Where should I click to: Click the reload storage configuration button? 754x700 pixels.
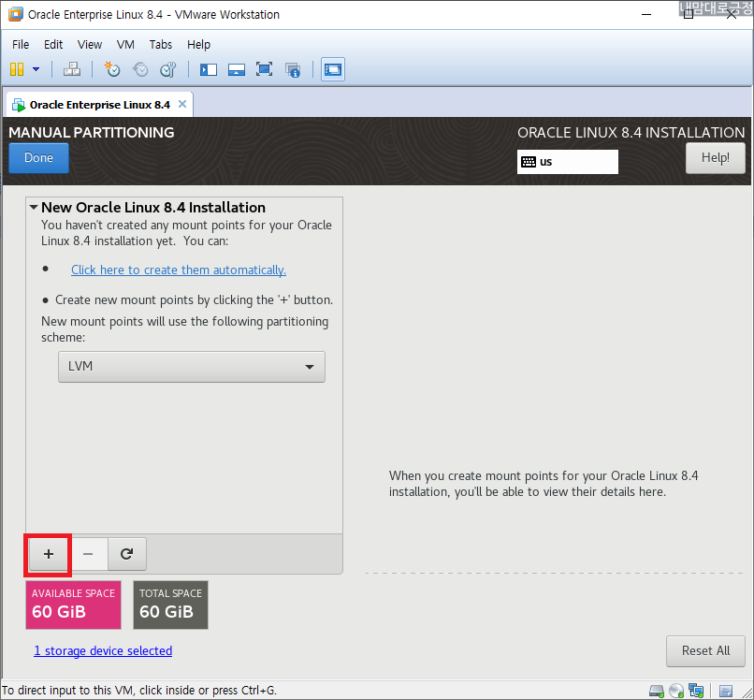point(127,554)
